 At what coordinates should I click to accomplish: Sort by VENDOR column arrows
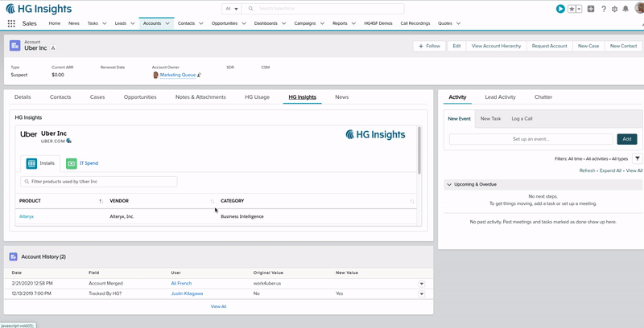pyautogui.click(x=213, y=201)
